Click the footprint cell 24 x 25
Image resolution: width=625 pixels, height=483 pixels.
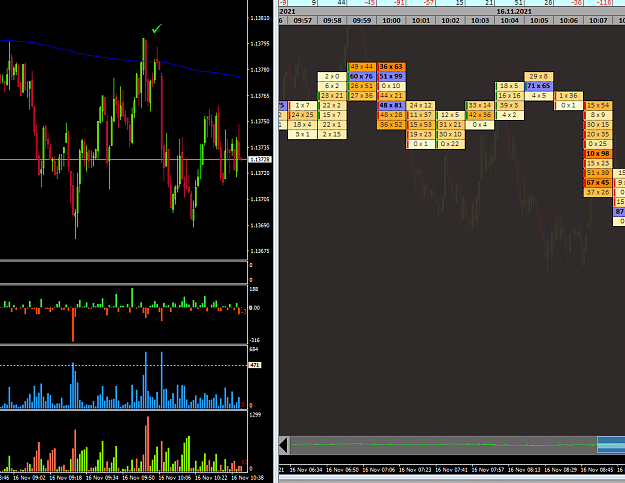click(303, 115)
